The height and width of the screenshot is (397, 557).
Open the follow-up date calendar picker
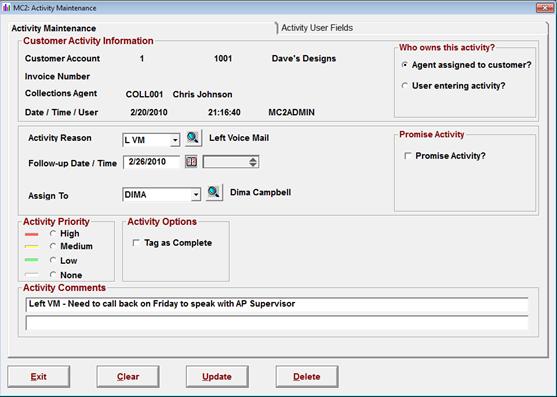191,162
